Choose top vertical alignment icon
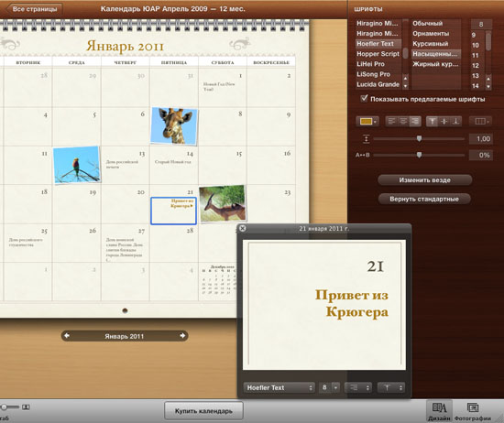Image resolution: width=504 pixels, height=423 pixels. (432, 121)
